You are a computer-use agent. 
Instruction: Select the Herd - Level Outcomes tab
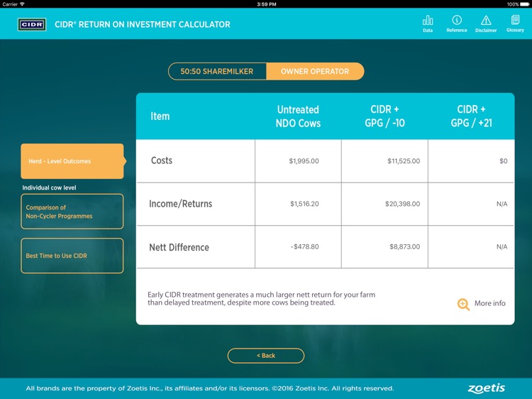click(72, 161)
